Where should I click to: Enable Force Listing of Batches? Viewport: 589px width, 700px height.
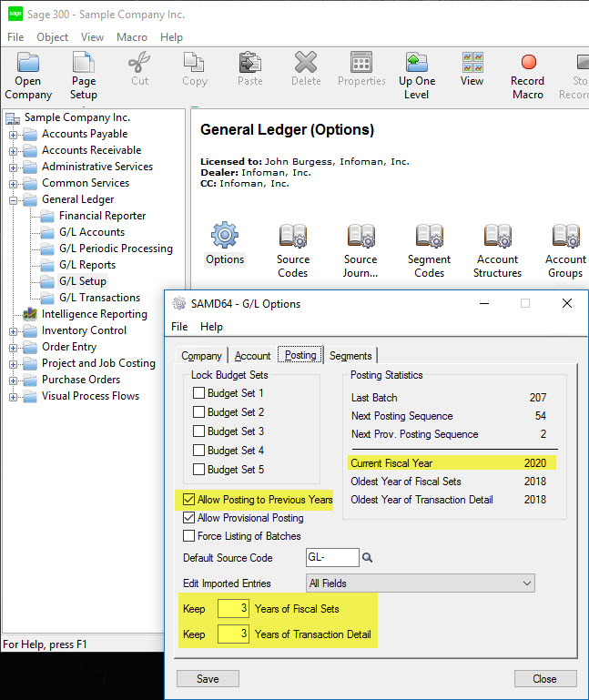(188, 536)
